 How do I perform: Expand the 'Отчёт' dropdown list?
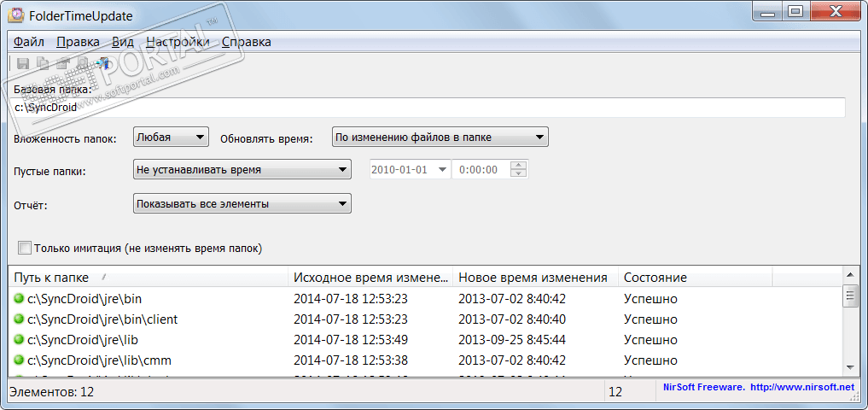point(242,203)
